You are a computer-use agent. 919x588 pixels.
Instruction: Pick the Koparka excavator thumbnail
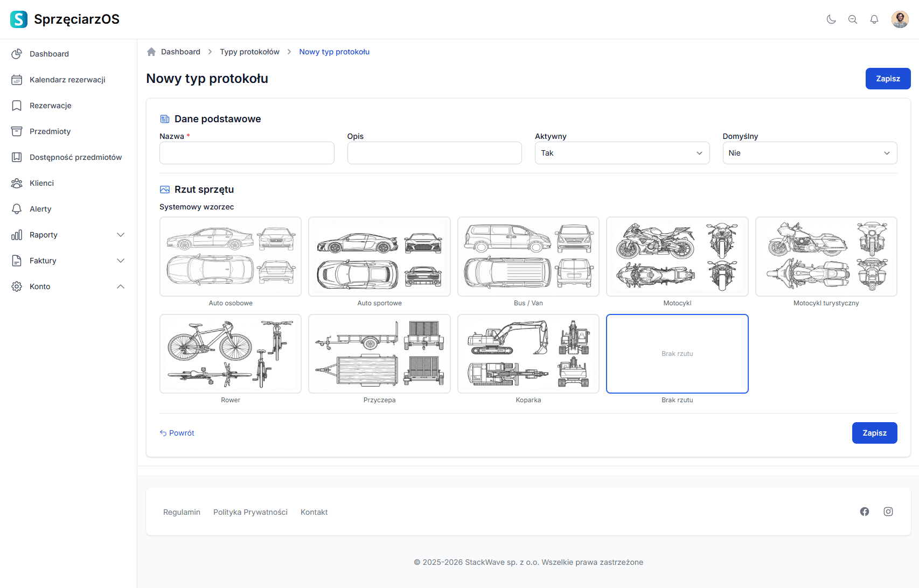pos(528,354)
